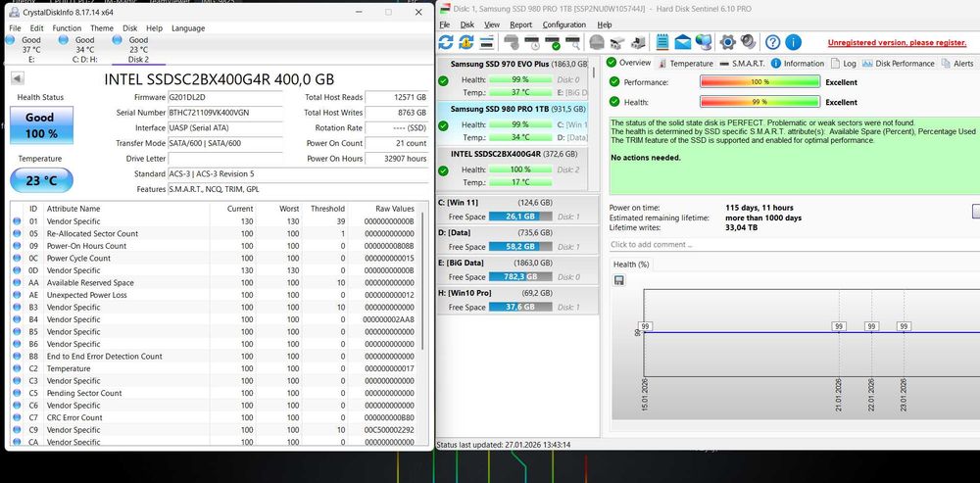This screenshot has height=483, width=980.
Task: Click disk with magnifier surface test icon
Action: [x=572, y=42]
